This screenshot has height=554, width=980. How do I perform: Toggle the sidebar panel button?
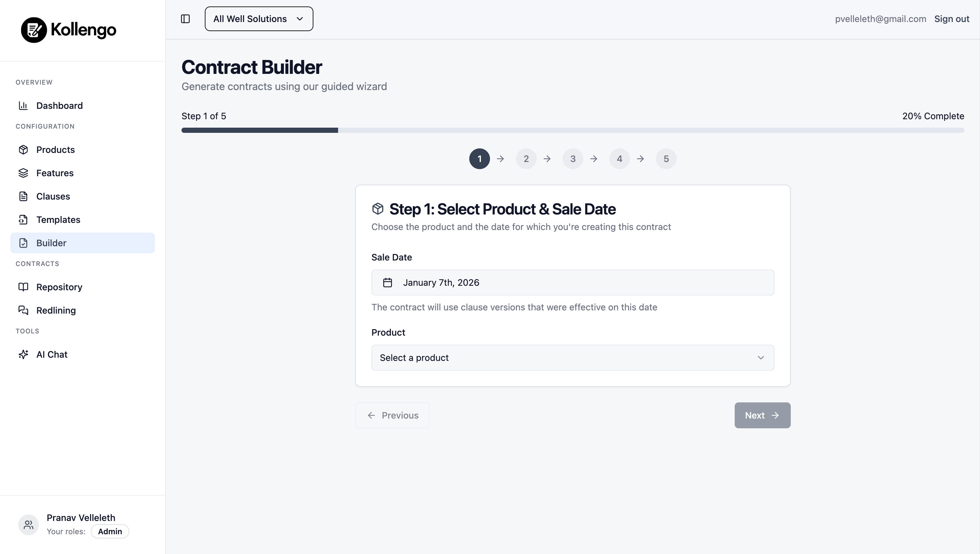pyautogui.click(x=185, y=19)
